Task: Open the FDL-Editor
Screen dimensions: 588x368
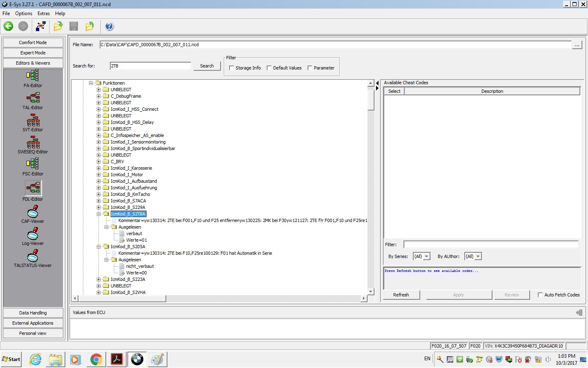Action: (33, 191)
